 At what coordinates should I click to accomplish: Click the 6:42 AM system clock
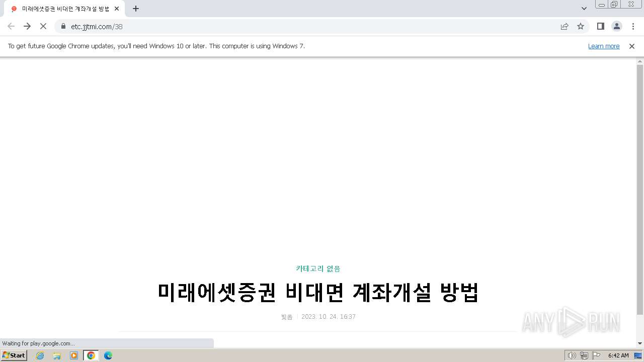[618, 355]
